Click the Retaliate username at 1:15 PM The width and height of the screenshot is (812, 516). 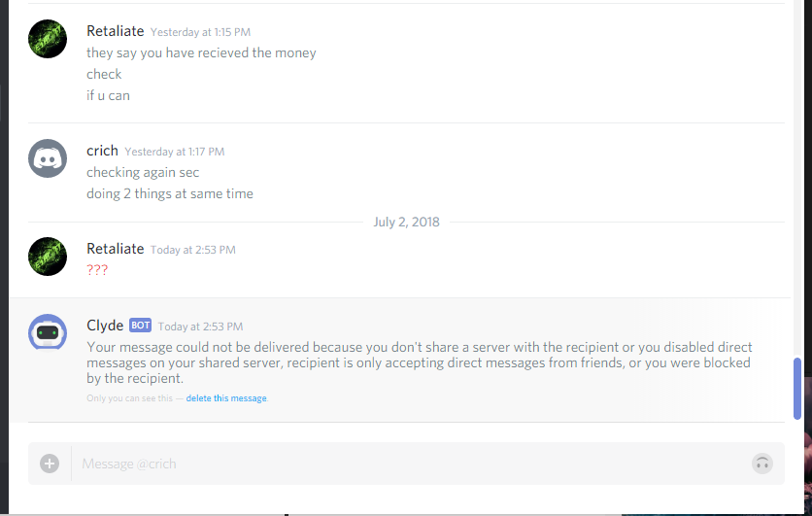pos(116,31)
